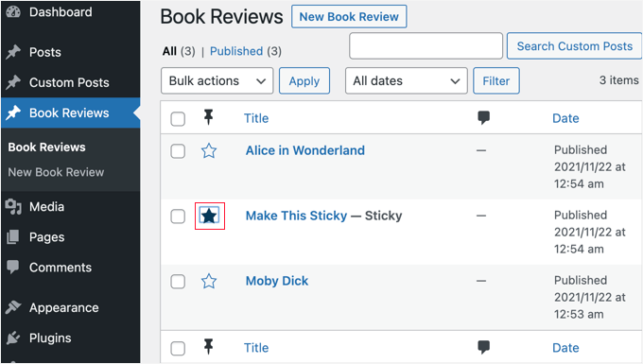Click the sticky pin column header icon at top
Screen dimensions: 643x364
[208, 117]
